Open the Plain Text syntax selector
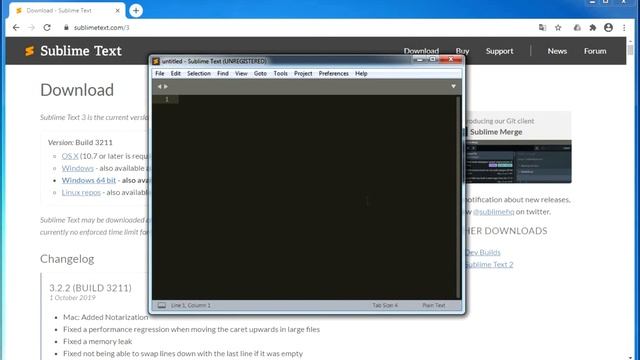This screenshot has height=360, width=640. 434,305
